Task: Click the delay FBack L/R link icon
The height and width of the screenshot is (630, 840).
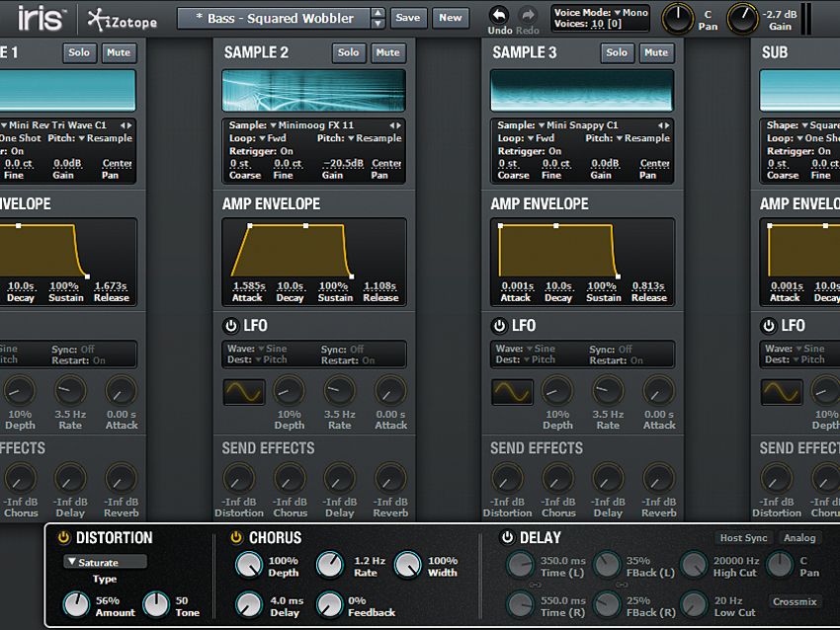Action: pos(622,585)
